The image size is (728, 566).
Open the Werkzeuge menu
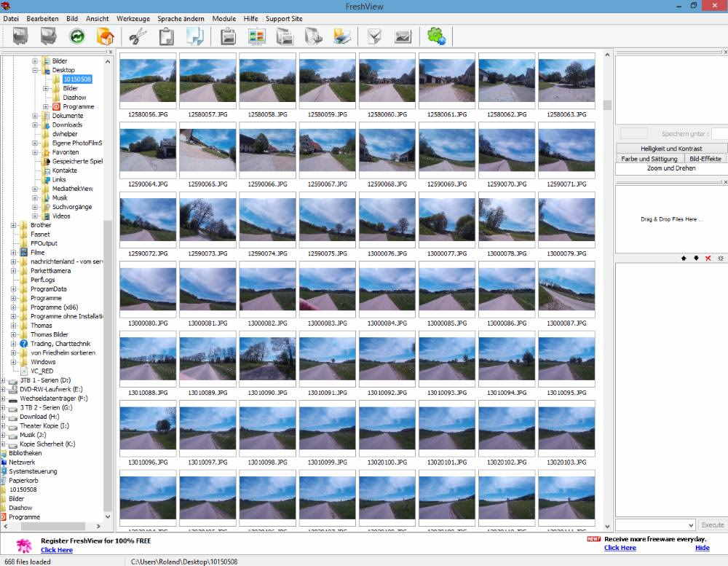[132, 18]
